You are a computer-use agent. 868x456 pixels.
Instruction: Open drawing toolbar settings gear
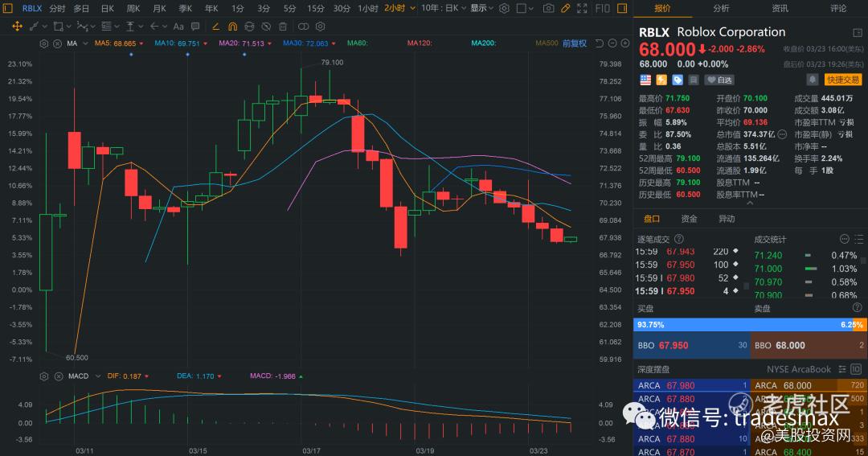(x=320, y=26)
